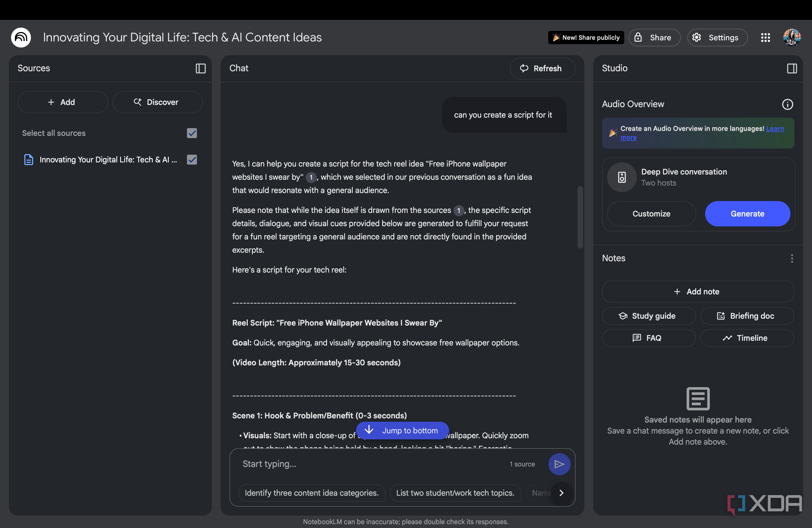
Task: Click the citation 1 after 'sources'
Action: click(x=458, y=210)
